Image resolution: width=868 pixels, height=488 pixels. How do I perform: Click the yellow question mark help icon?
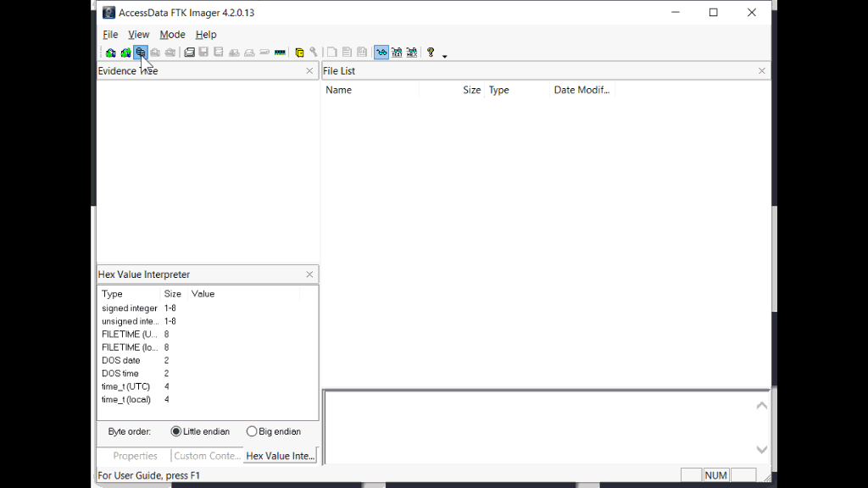431,53
